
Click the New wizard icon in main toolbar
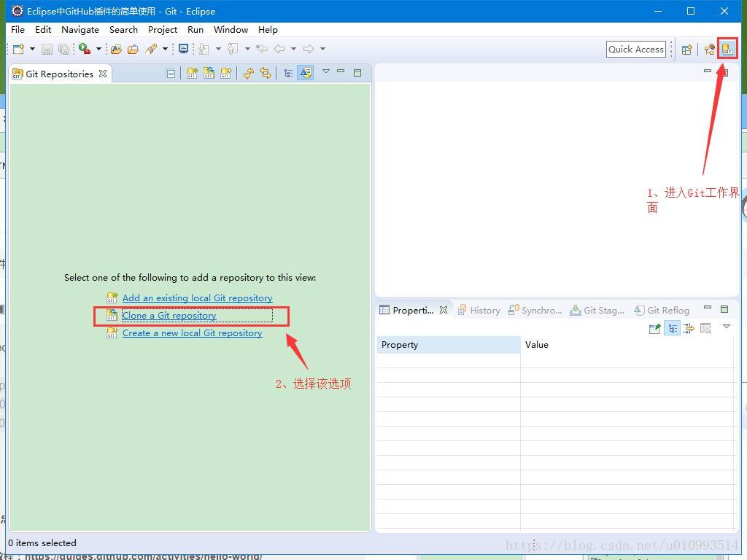pyautogui.click(x=18, y=49)
